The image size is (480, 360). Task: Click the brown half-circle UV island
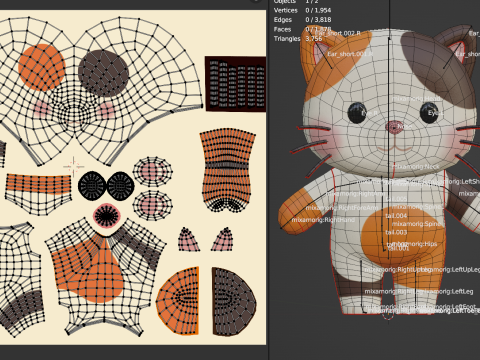coord(234,302)
